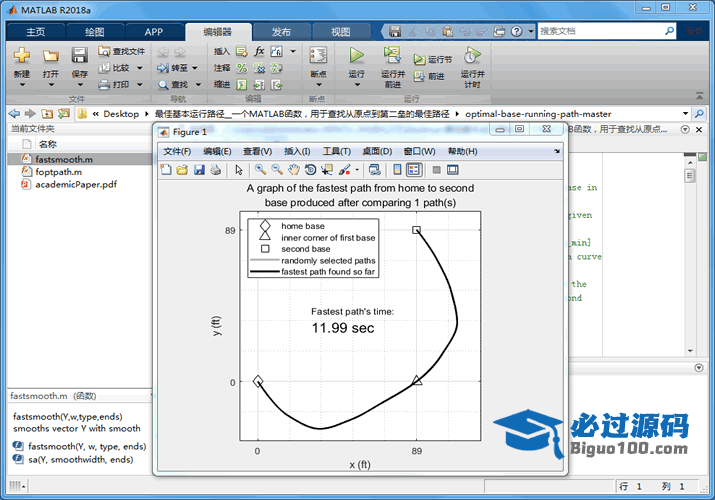Viewport: 715px width, 500px height.
Task: Open the Open dropdown arrow under folder icon
Action: (x=51, y=85)
